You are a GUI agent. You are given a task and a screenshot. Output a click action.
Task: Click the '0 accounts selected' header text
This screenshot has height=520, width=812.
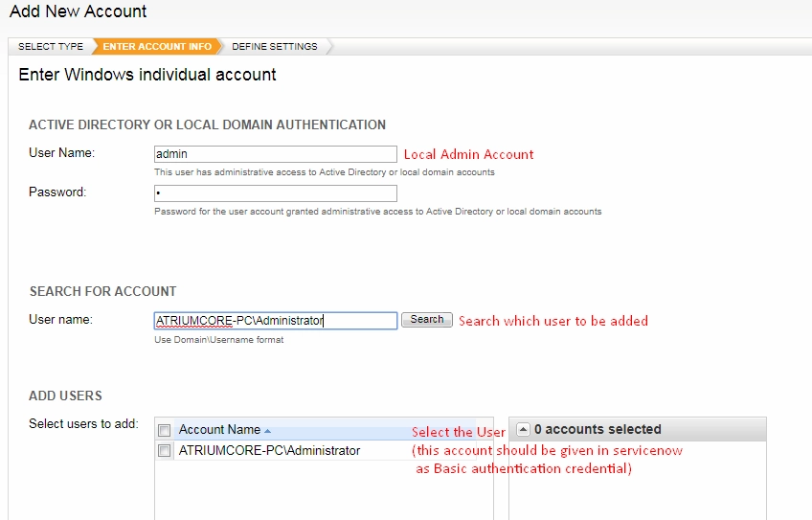point(598,429)
